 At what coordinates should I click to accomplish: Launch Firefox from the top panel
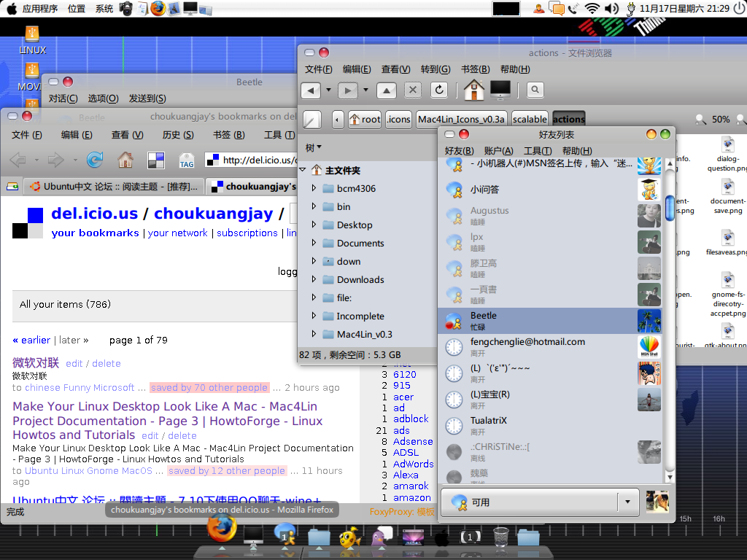(158, 8)
